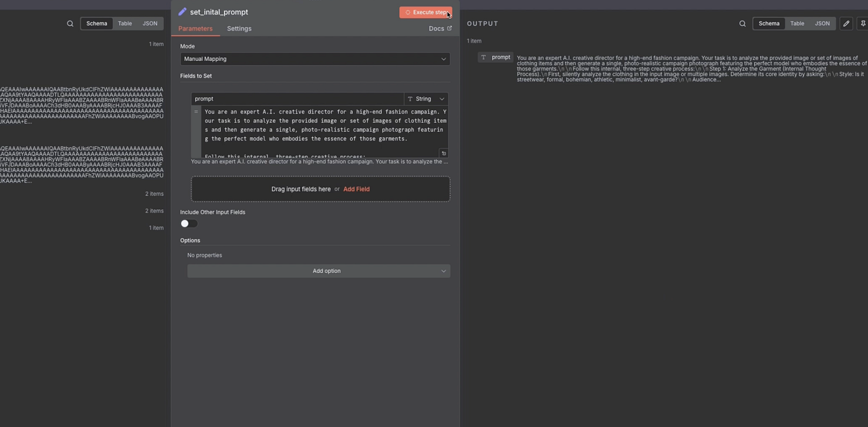Click the small icon at the prompt editor's bottom-right corner
The width and height of the screenshot is (868, 427).
443,153
